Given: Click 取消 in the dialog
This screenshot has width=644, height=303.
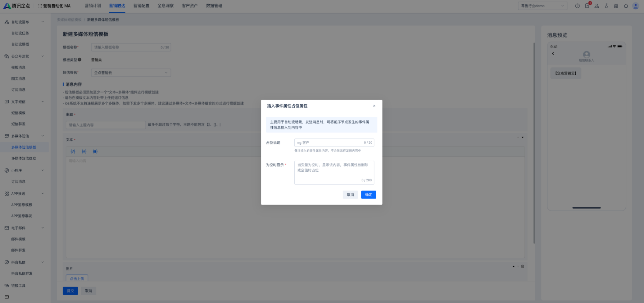Looking at the screenshot, I should [350, 195].
